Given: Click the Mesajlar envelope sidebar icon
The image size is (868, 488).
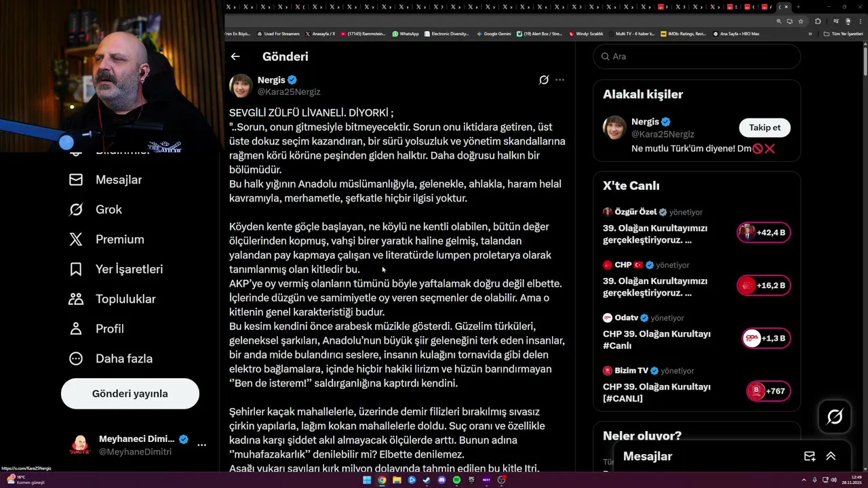Looking at the screenshot, I should tap(76, 180).
